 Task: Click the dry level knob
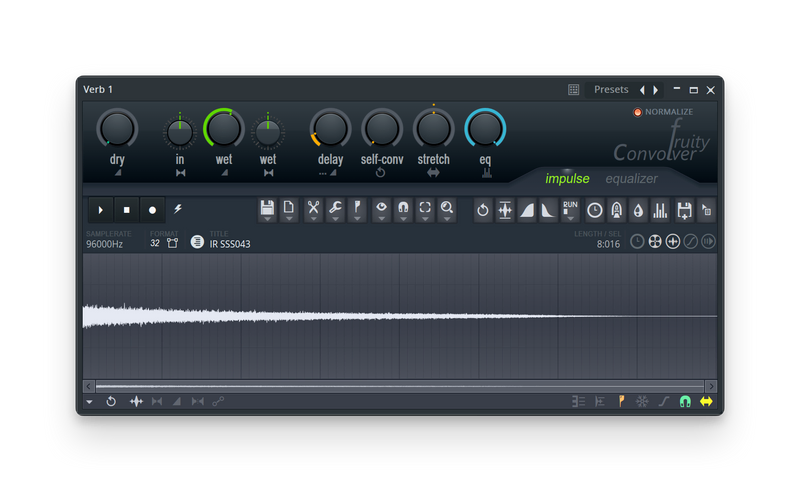coord(117,129)
